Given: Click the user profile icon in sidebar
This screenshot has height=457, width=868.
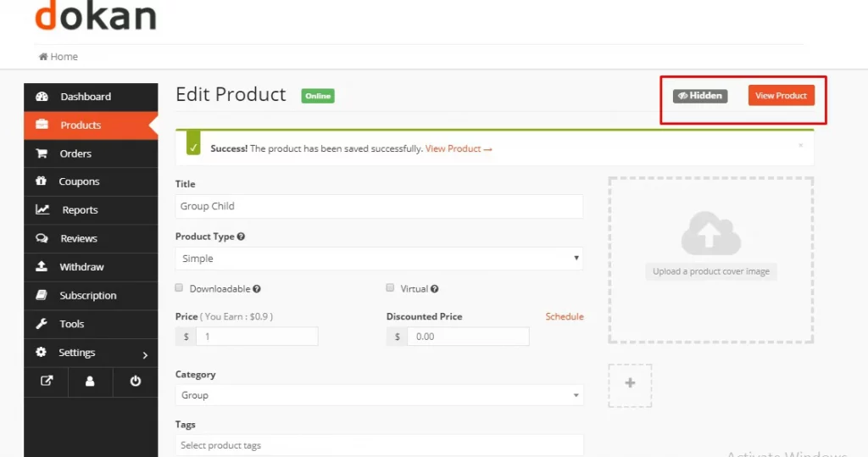Looking at the screenshot, I should coord(90,381).
